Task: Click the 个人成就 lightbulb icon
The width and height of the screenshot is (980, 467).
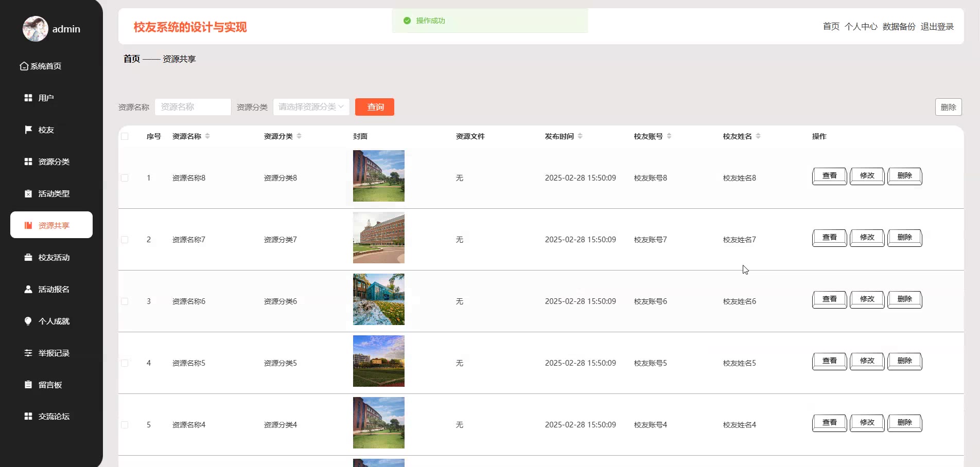Action: [x=28, y=321]
